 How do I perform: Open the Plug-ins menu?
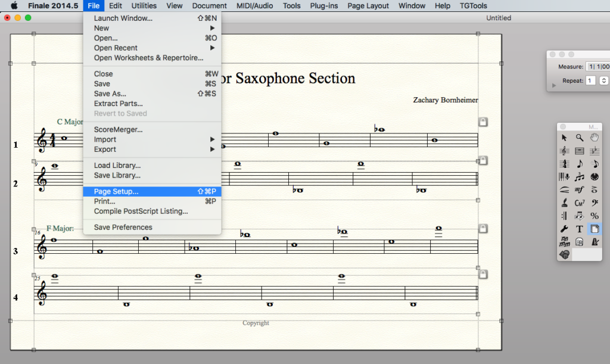(323, 5)
